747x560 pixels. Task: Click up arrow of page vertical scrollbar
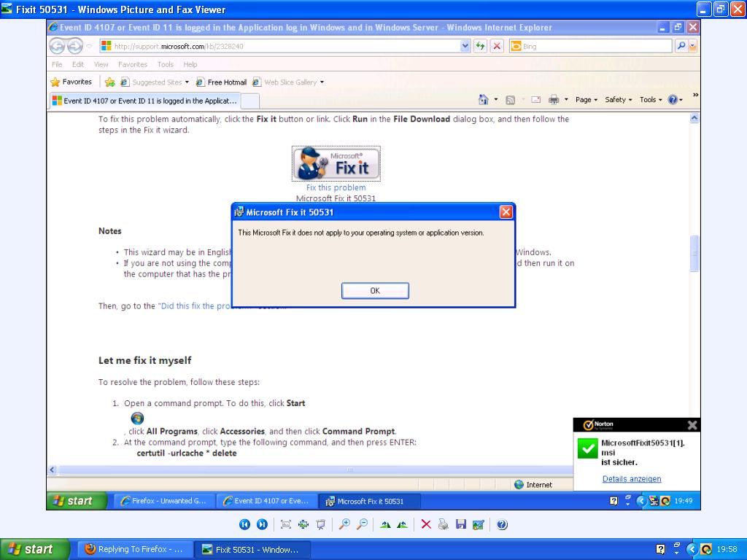point(694,117)
